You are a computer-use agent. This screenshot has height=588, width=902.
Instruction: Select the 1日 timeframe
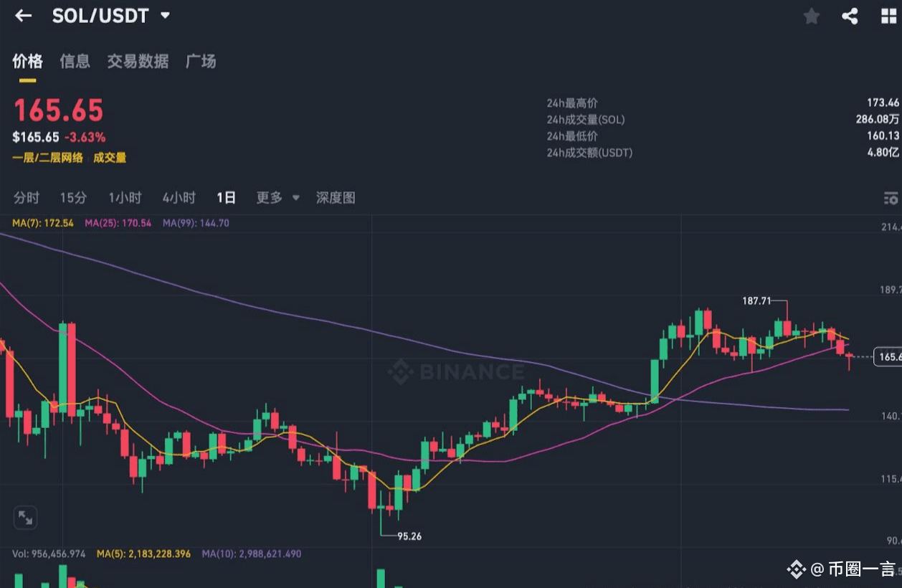point(226,198)
